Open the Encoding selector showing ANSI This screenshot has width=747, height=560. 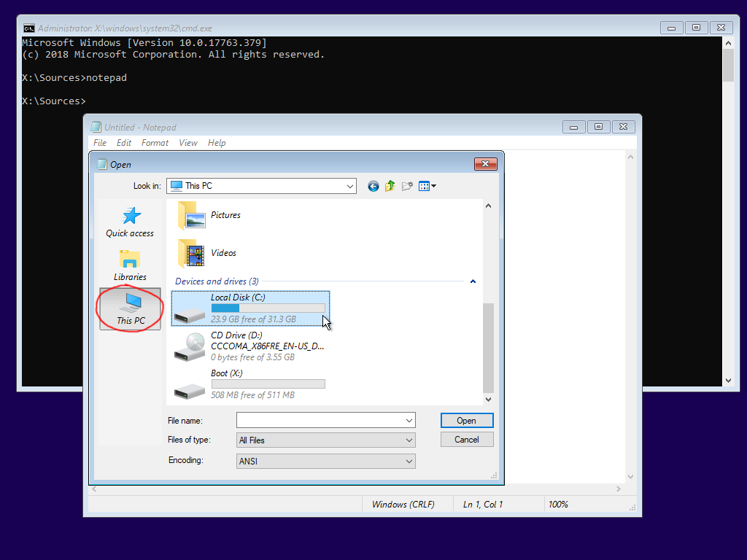[x=409, y=460]
